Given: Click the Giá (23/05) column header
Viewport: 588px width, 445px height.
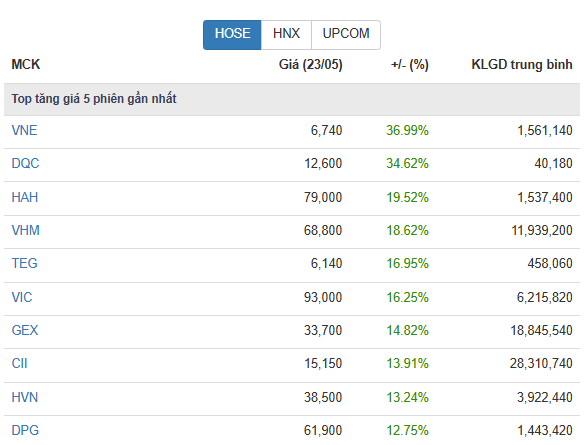Looking at the screenshot, I should coord(310,64).
